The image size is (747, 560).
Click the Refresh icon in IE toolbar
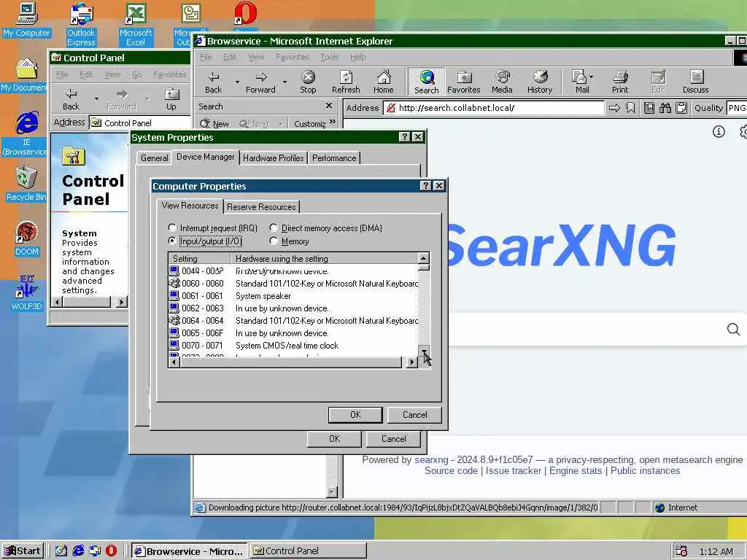[346, 82]
